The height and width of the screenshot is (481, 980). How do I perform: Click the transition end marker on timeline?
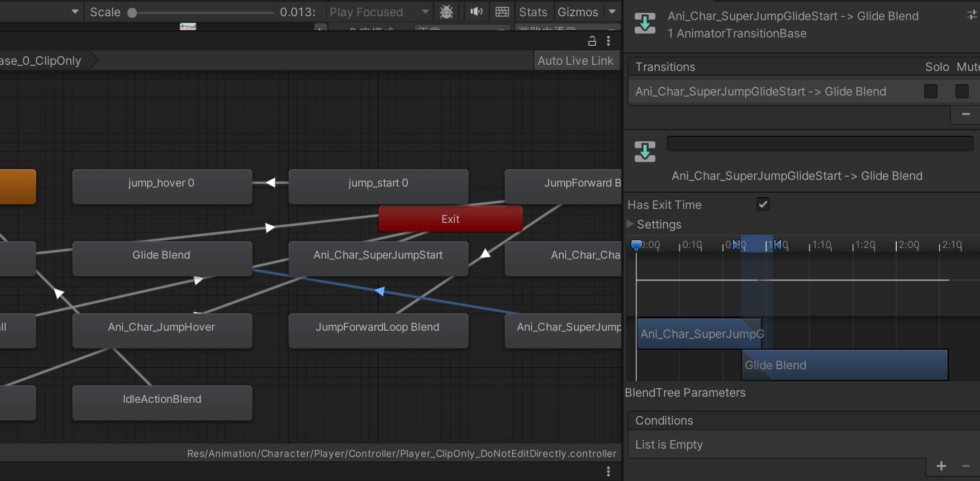tap(777, 245)
